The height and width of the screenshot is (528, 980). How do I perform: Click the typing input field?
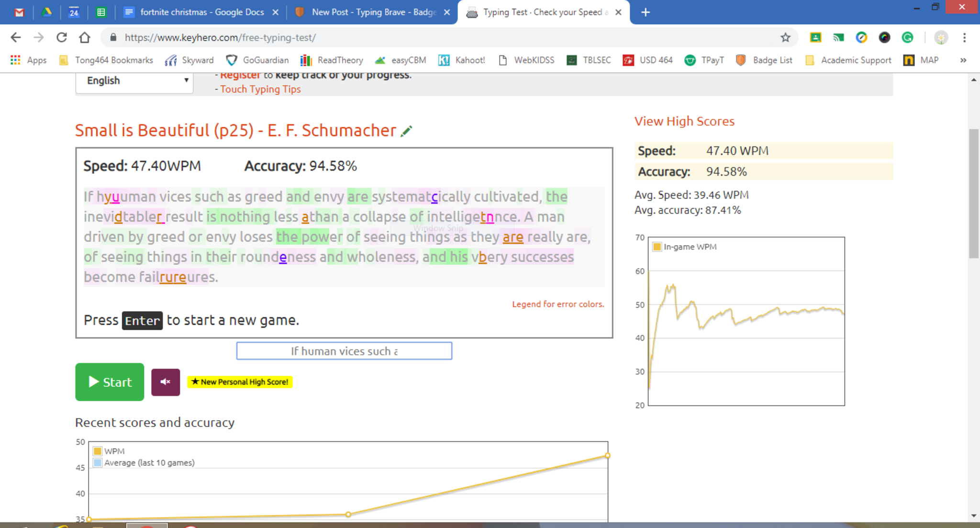coord(344,351)
